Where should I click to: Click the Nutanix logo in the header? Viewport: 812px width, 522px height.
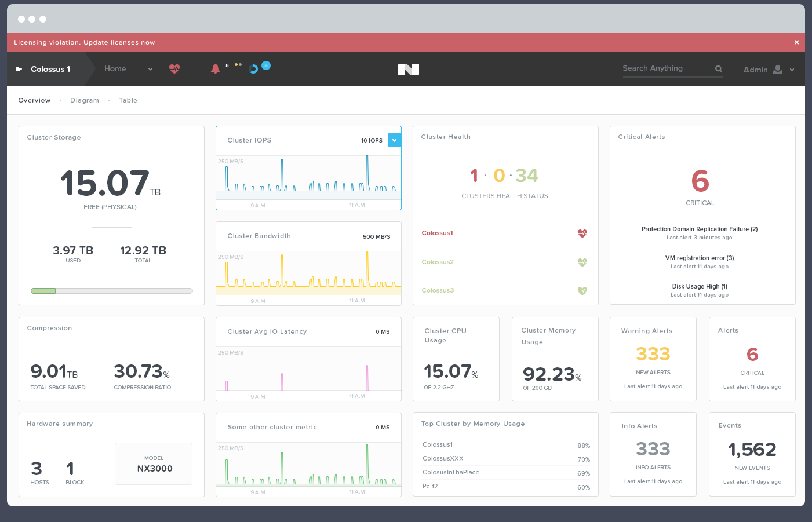409,70
